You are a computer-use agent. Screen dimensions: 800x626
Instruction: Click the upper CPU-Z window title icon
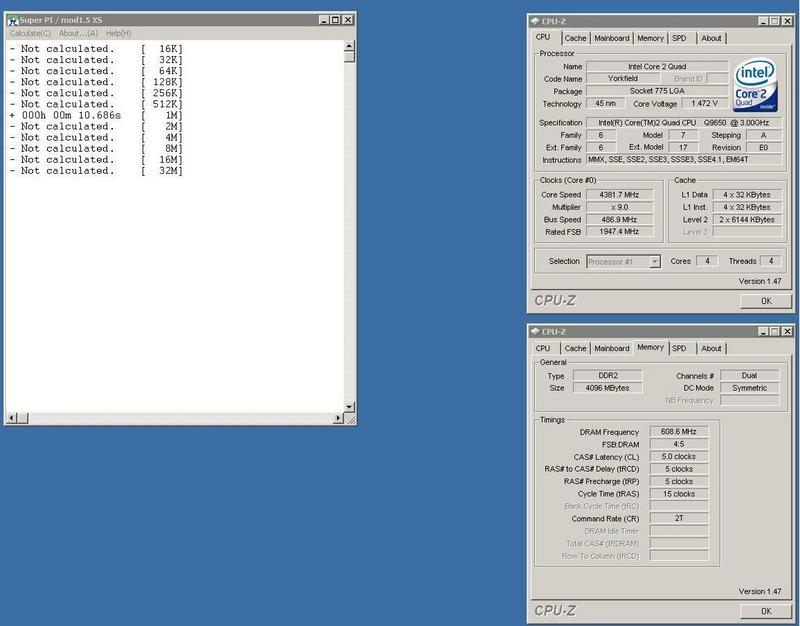pyautogui.click(x=535, y=21)
